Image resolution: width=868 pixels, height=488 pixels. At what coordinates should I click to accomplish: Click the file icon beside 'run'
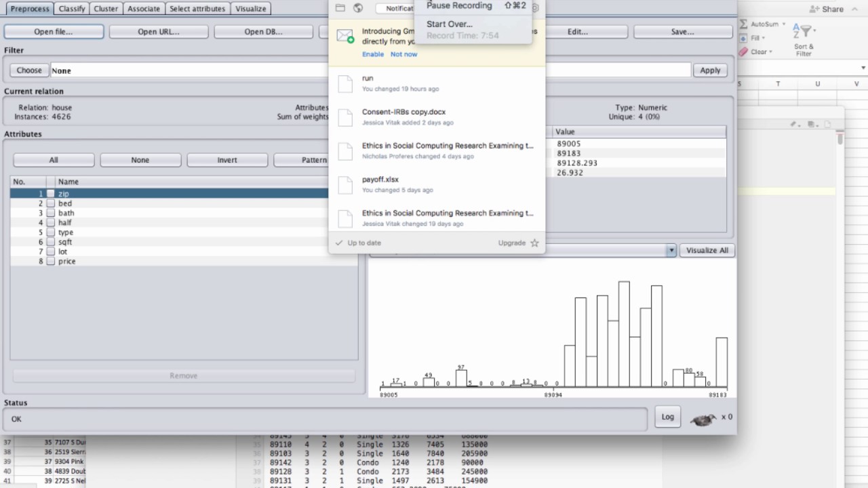[346, 83]
